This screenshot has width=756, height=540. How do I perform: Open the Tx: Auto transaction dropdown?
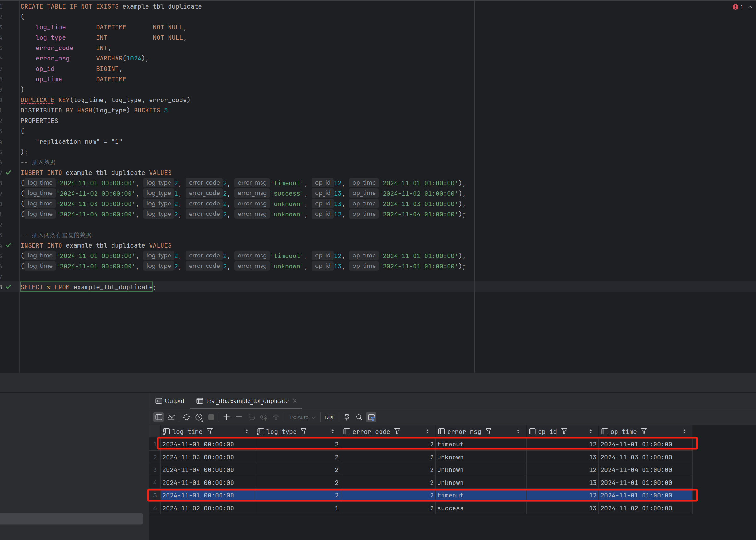(x=302, y=417)
